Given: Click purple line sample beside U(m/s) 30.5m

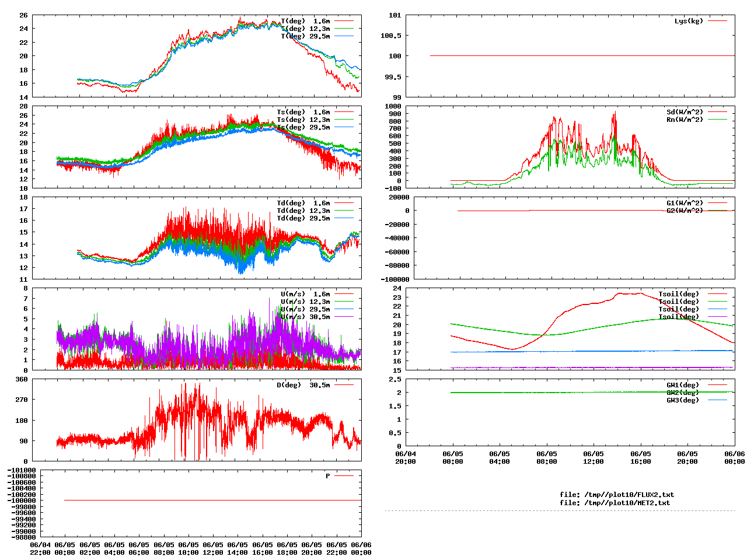Looking at the screenshot, I should point(344,317).
